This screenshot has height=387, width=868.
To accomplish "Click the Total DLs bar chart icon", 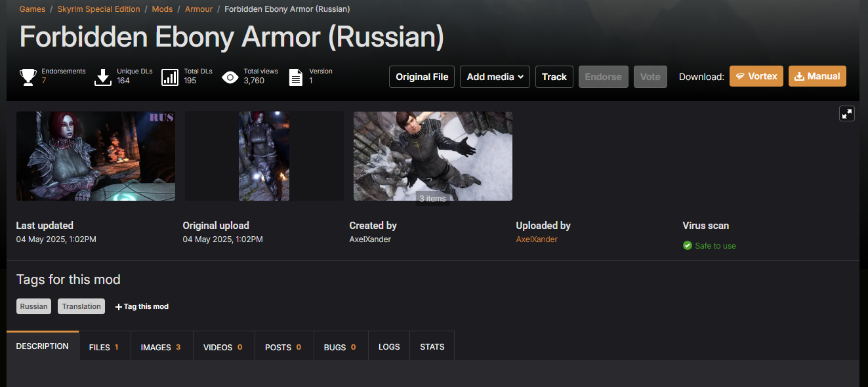I will [170, 77].
